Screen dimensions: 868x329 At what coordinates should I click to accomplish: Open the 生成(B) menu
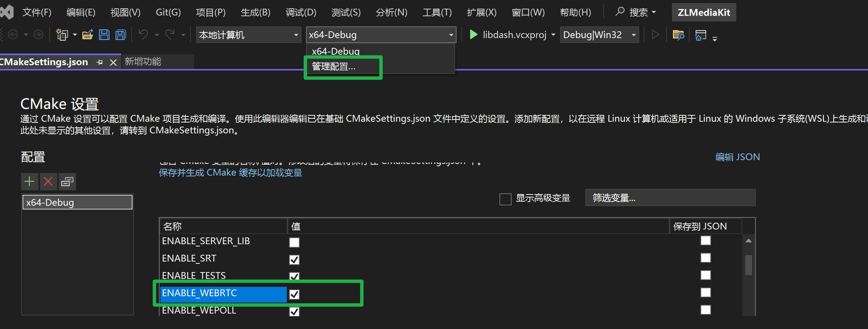point(256,12)
